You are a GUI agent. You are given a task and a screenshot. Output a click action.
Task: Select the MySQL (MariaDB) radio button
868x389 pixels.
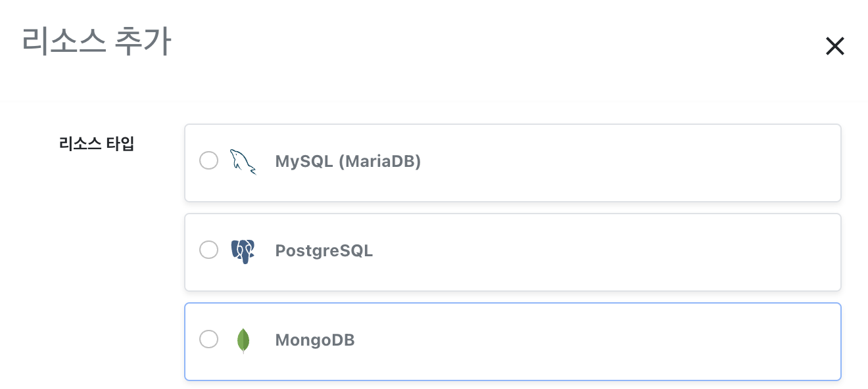208,161
